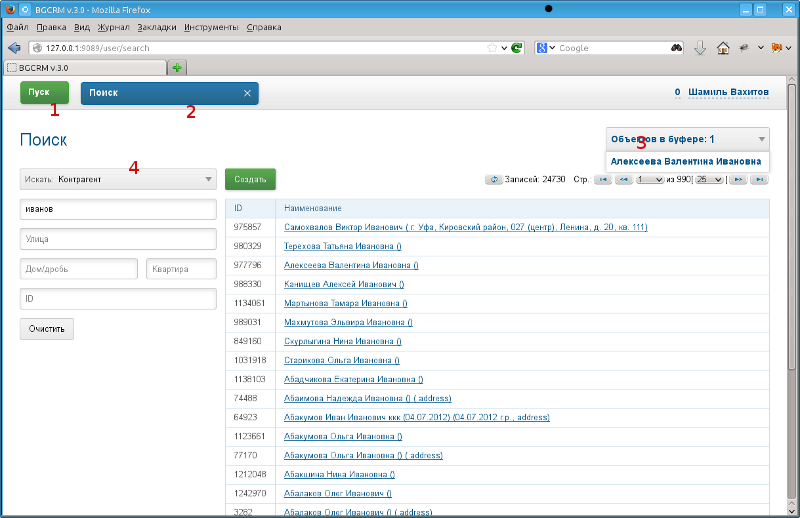Jump to first results page
The height and width of the screenshot is (518, 800).
pos(603,180)
